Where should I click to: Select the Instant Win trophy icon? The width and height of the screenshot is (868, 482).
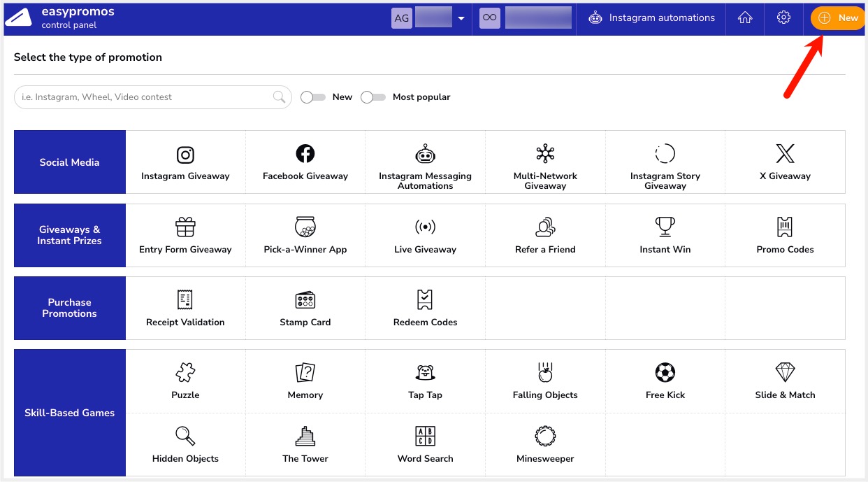click(665, 227)
